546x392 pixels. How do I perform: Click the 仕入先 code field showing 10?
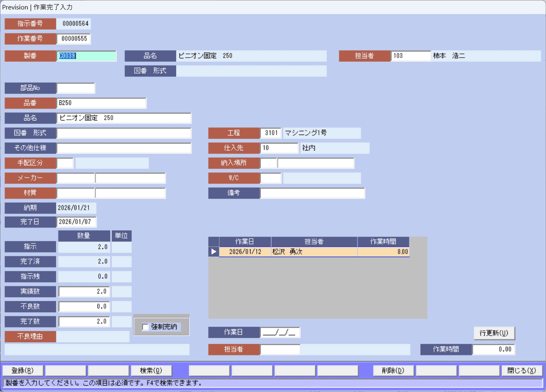point(279,148)
